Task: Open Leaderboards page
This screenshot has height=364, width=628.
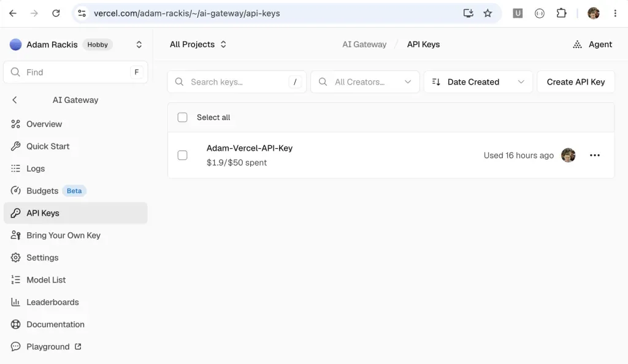Action: (75, 302)
